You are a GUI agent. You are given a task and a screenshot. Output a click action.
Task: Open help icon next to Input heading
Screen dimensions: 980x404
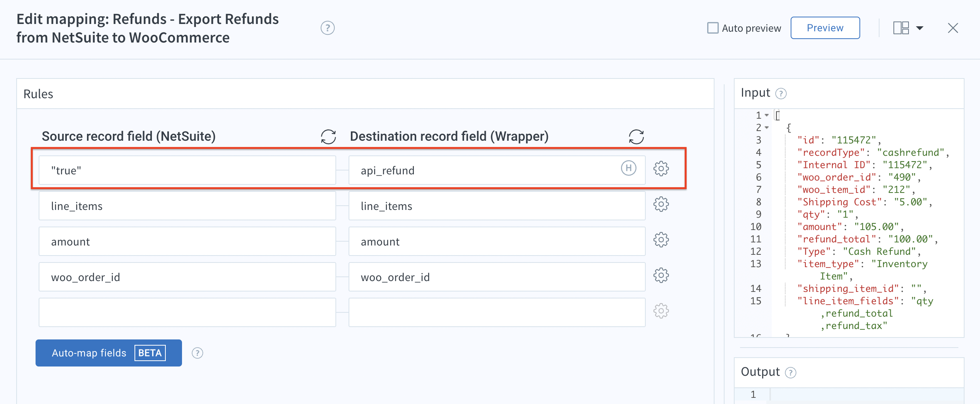pos(781,94)
